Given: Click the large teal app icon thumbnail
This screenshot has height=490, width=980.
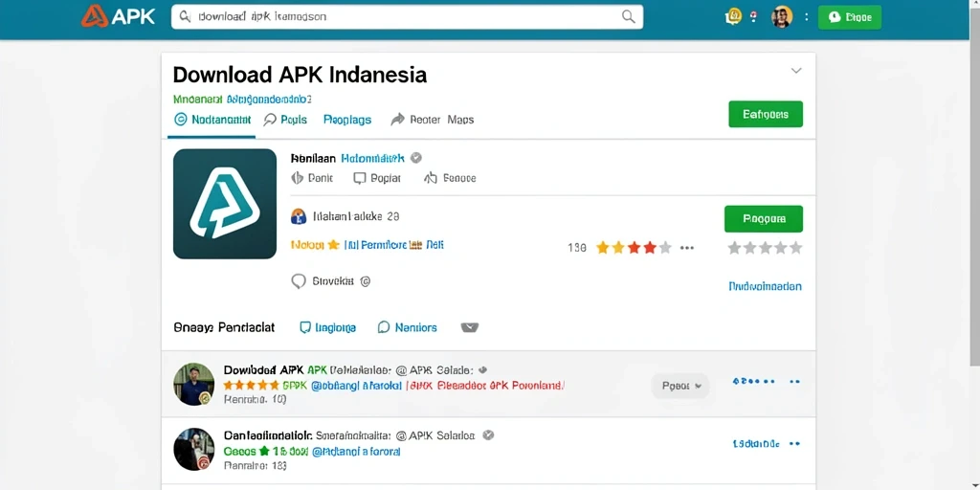Looking at the screenshot, I should (225, 204).
